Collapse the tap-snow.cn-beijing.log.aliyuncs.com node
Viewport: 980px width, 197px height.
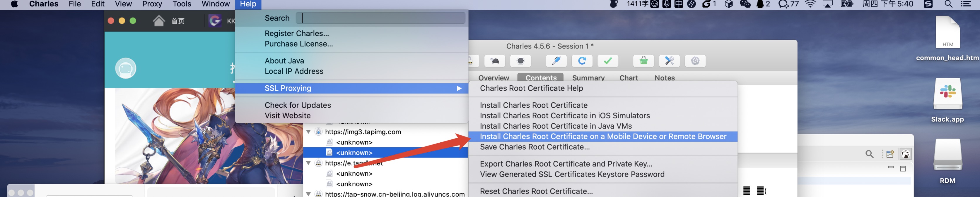coord(308,194)
